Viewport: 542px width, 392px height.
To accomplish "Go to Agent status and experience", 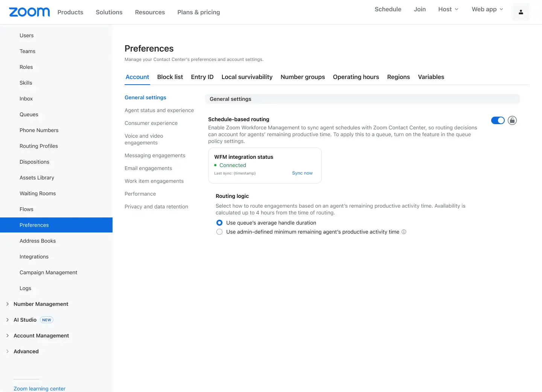I will tap(159, 110).
